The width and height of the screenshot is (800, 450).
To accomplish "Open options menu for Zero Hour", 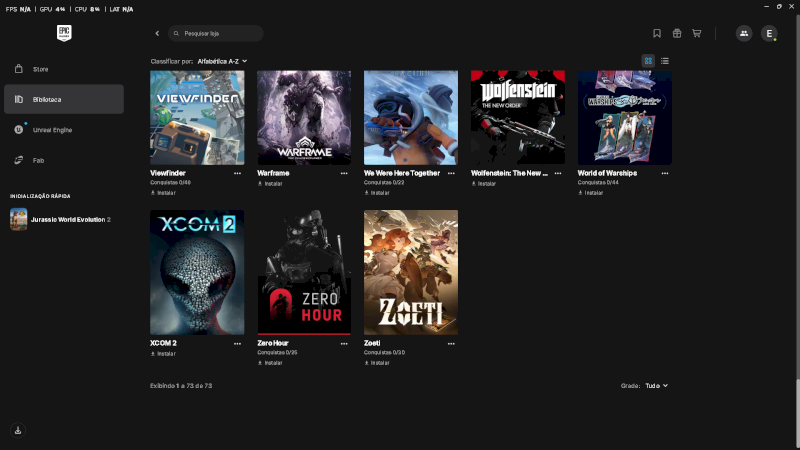I will click(x=344, y=344).
